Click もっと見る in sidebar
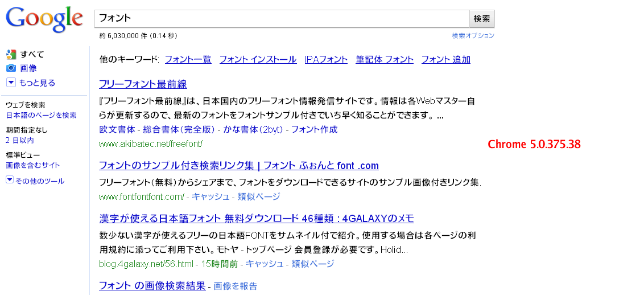Viewport: 644px width, 295px height. point(38,83)
